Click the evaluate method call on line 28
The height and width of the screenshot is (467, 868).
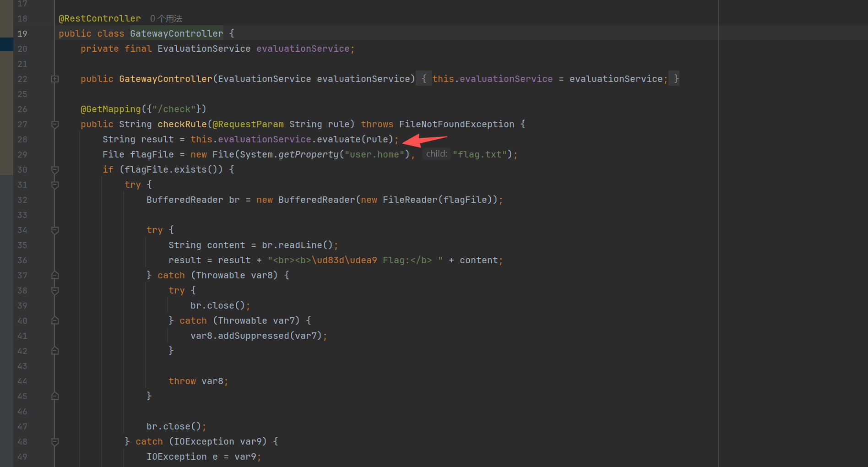pyautogui.click(x=338, y=140)
